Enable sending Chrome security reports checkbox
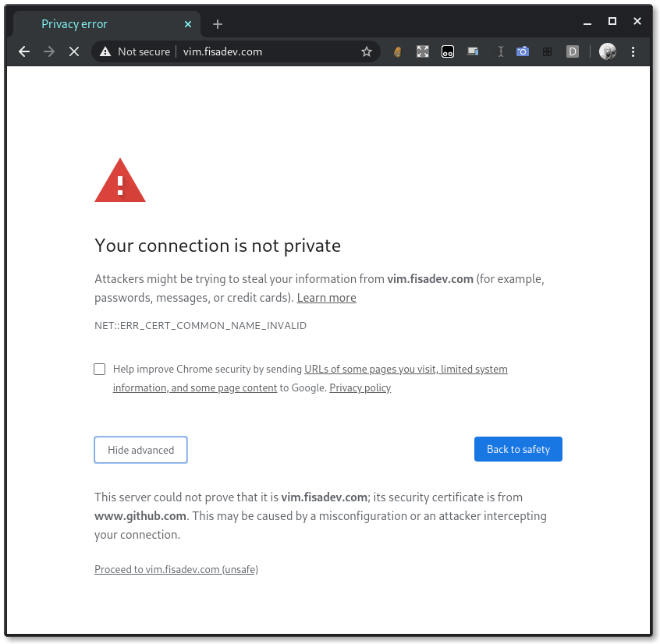The image size is (660, 644). click(99, 369)
